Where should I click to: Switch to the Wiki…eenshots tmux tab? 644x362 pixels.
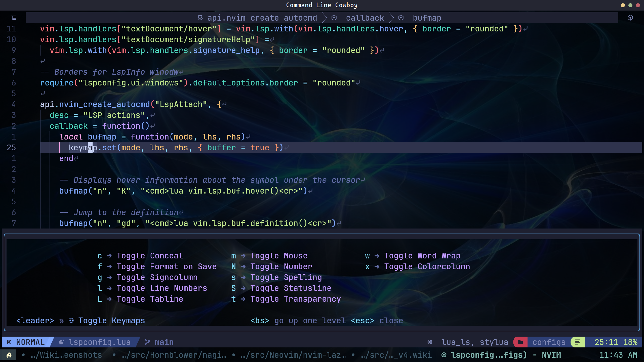pyautogui.click(x=66, y=355)
